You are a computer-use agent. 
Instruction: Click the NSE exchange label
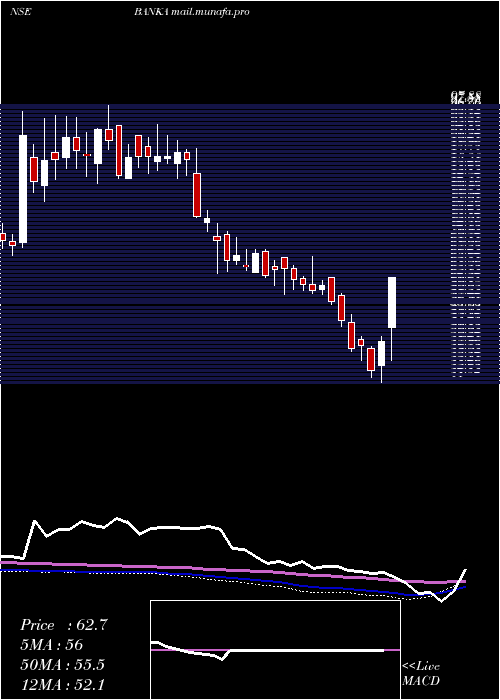pyautogui.click(x=20, y=12)
